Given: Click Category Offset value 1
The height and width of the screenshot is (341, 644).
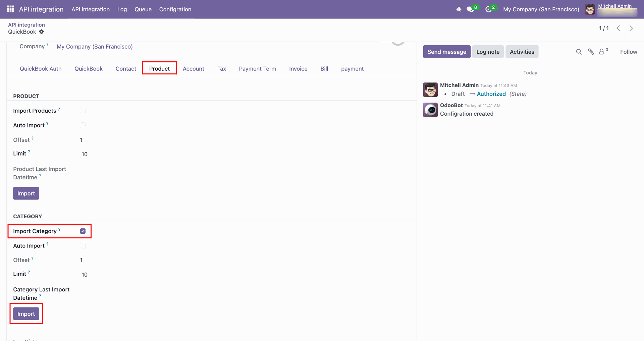Looking at the screenshot, I should (x=81, y=260).
